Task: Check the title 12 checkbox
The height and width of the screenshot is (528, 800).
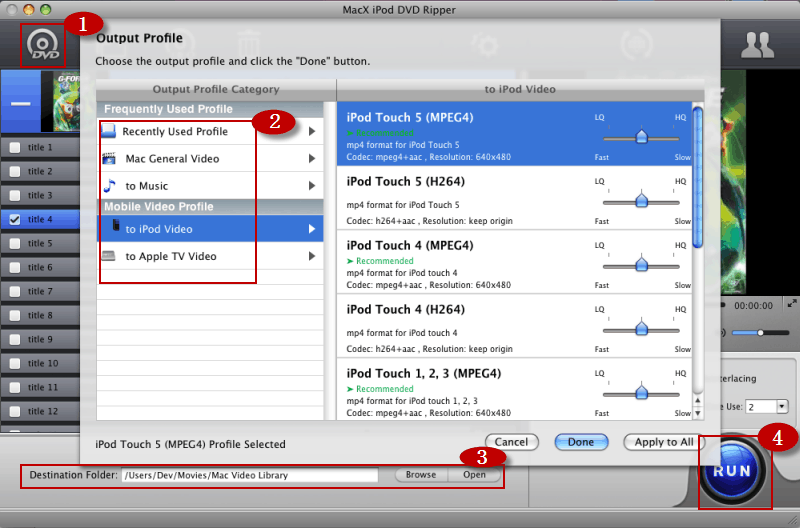Action: (15, 411)
